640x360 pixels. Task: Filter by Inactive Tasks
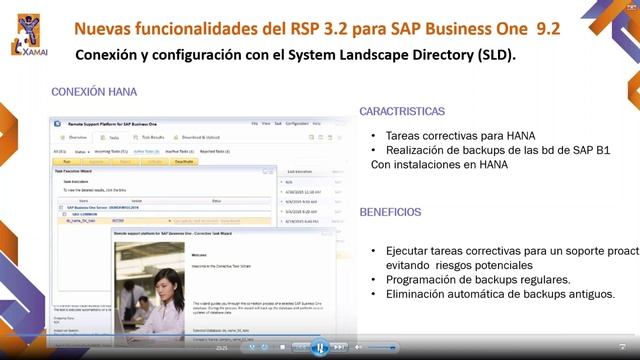(179, 151)
